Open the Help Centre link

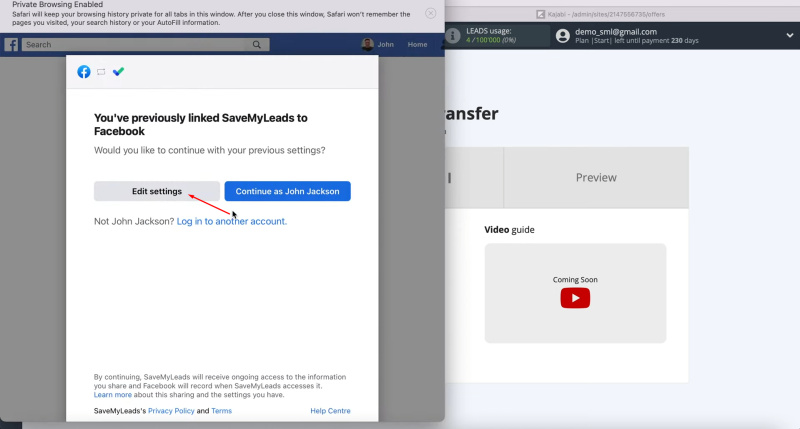tap(330, 411)
